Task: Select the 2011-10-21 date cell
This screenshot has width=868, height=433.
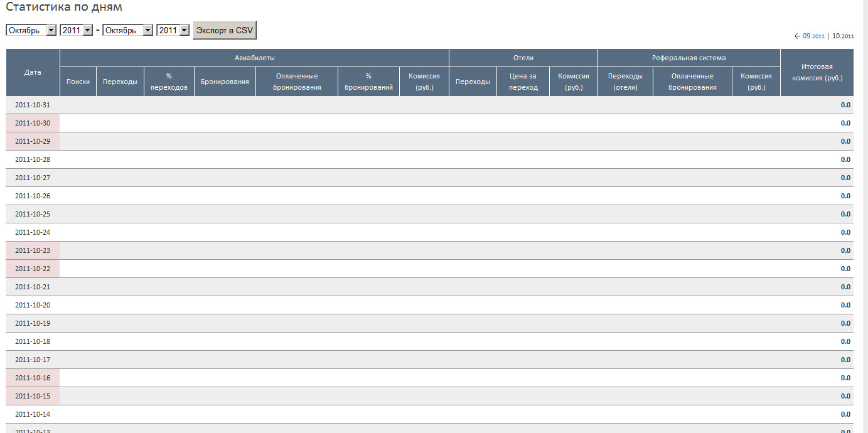Action: click(33, 287)
